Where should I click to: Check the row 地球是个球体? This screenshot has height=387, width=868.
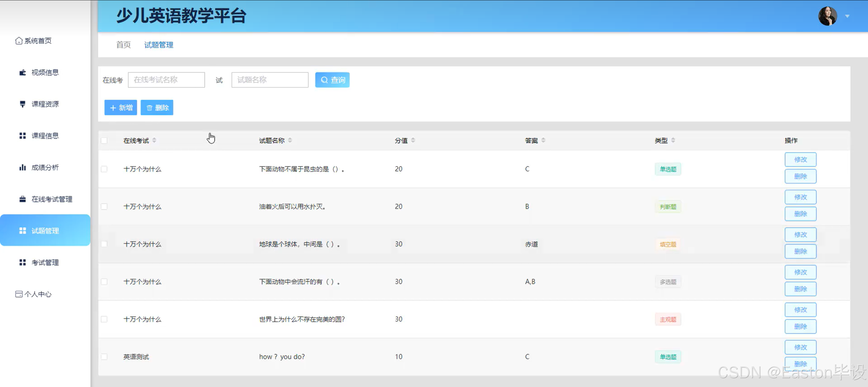tap(104, 244)
